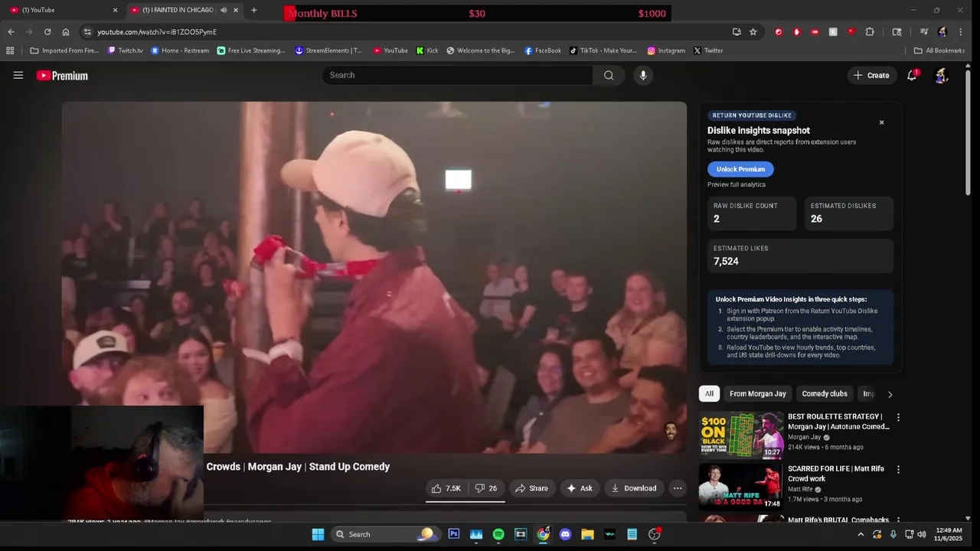Image resolution: width=980 pixels, height=551 pixels.
Task: Click the taskbar clock 12:49 AM
Action: pos(949,534)
